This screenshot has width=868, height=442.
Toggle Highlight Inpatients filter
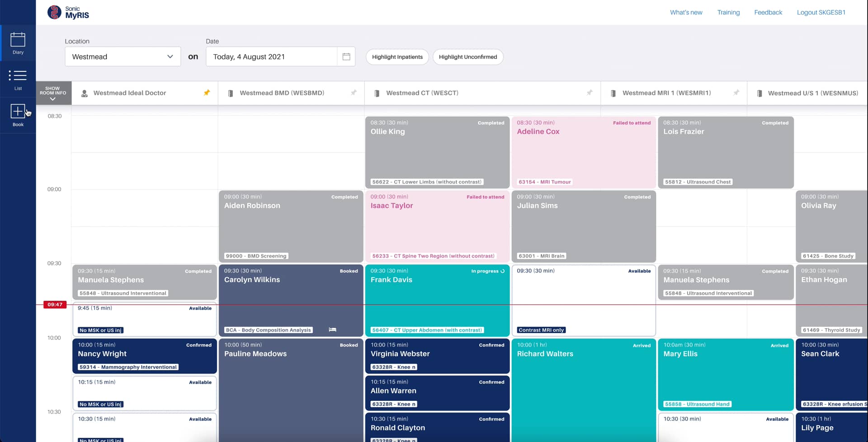coord(397,57)
